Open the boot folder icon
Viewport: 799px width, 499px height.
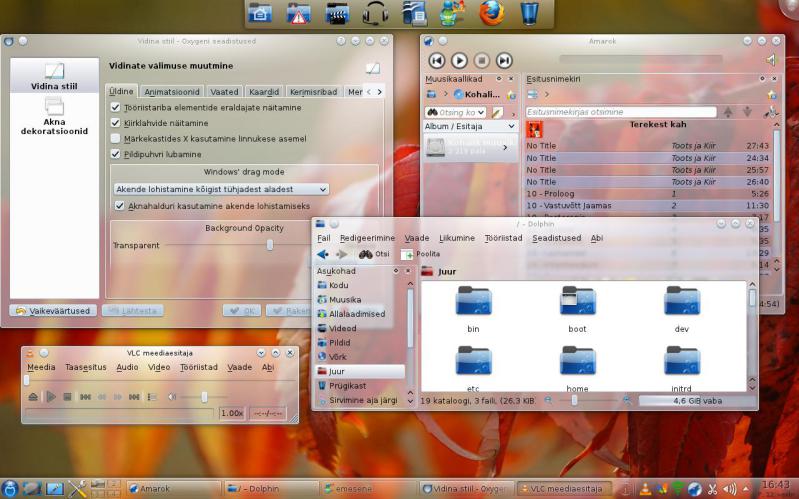click(577, 302)
